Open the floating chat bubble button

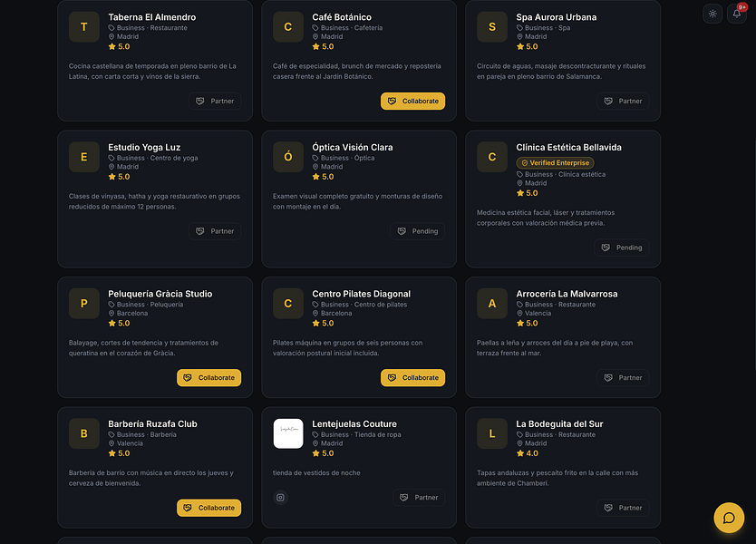[729, 518]
